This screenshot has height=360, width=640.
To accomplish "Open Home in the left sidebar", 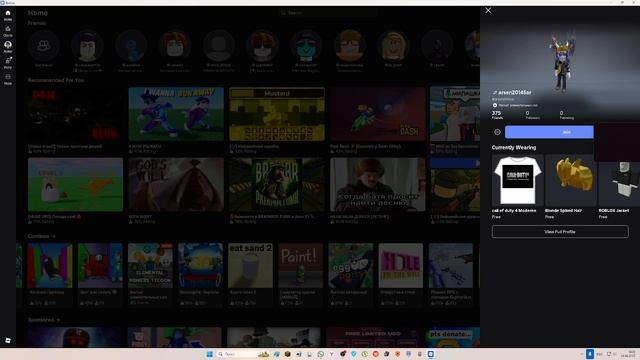I will [8, 15].
